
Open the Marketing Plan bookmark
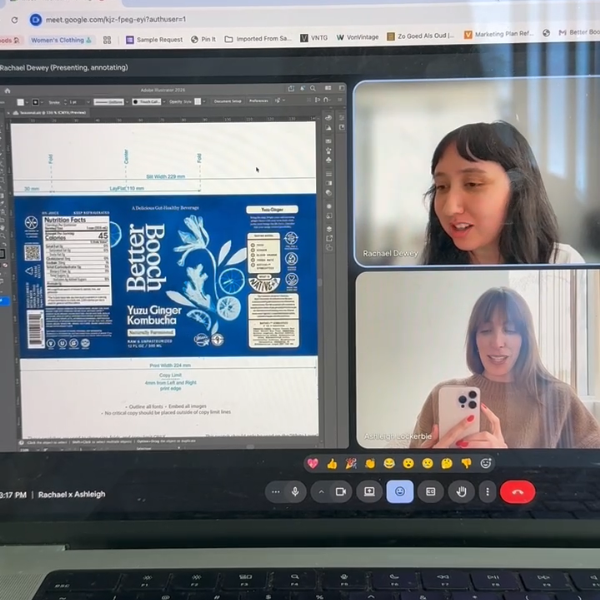tap(499, 34)
